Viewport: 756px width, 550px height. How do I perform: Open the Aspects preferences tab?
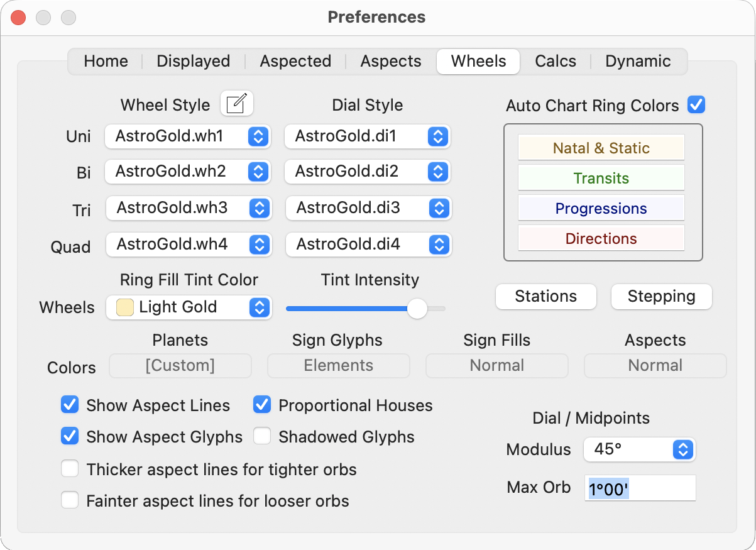(390, 61)
